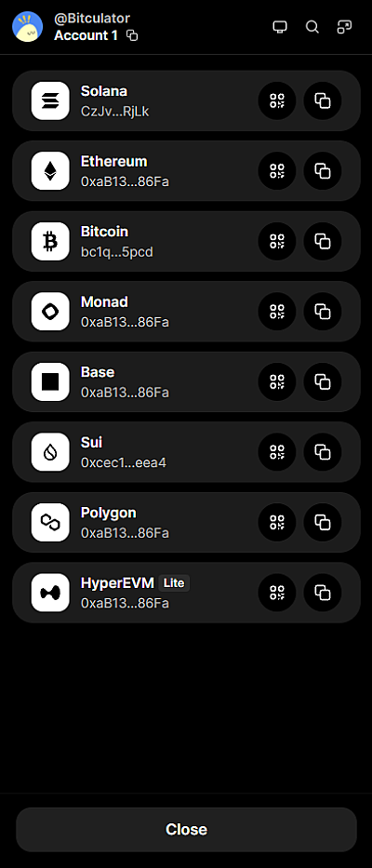Viewport: 372px width, 868px height.
Task: Close the address list
Action: (186, 829)
